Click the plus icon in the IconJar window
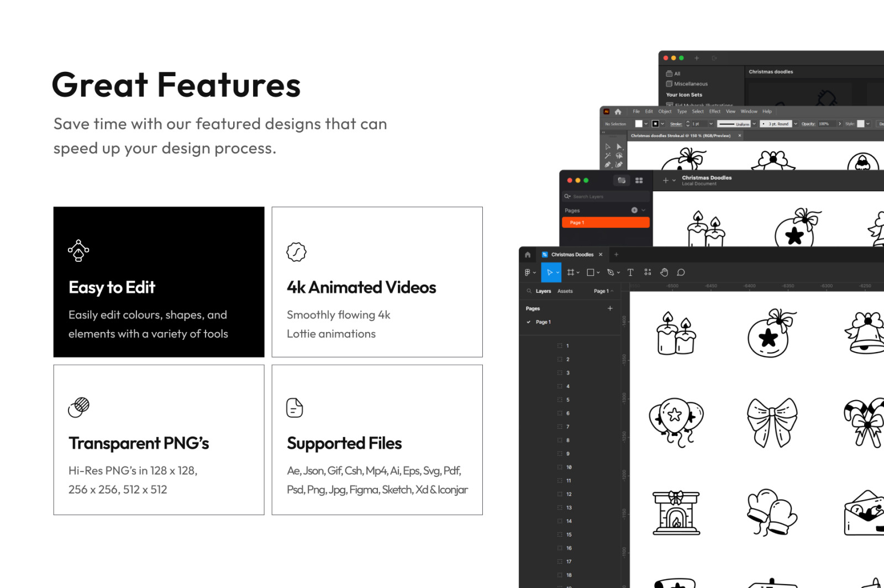 (697, 58)
